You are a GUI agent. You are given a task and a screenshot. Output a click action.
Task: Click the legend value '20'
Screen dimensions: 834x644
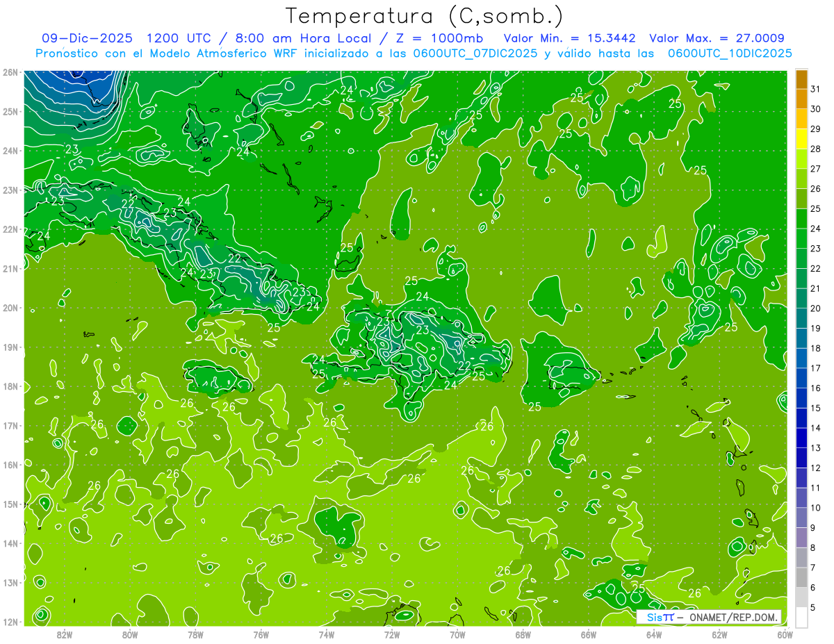816,308
